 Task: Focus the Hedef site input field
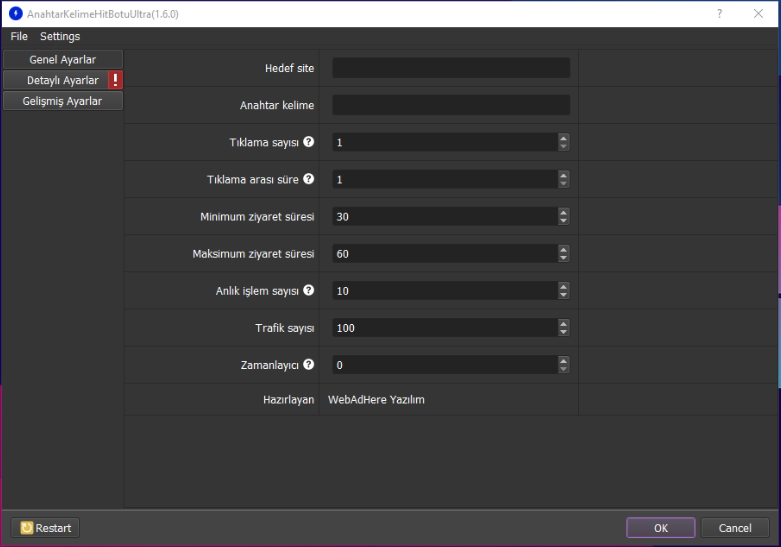450,68
